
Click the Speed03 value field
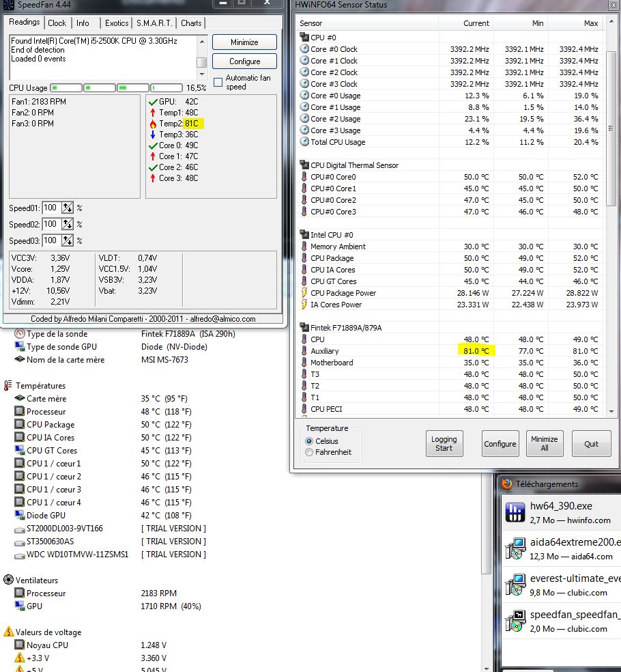[x=52, y=240]
